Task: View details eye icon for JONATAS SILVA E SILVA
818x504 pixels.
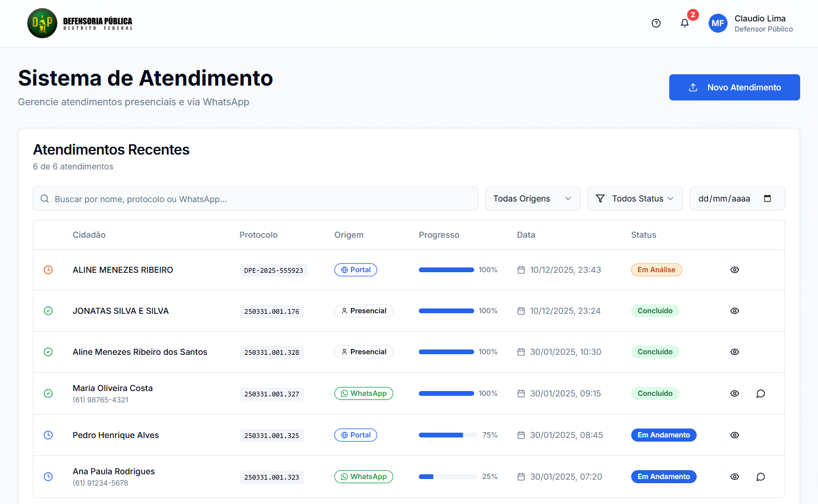Action: [735, 311]
